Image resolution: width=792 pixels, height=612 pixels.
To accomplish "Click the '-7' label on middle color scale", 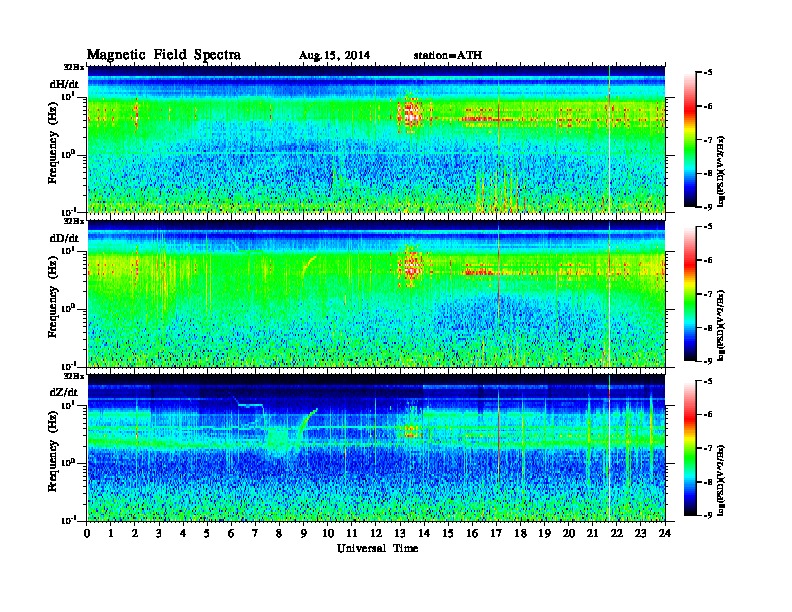I will (x=708, y=294).
